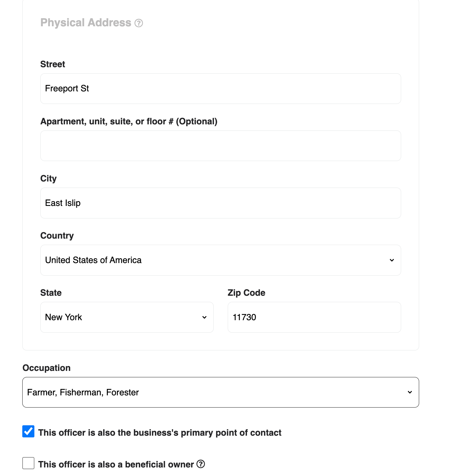Viewport: 475px width, 476px height.
Task: Focus the Street field containing Freeport St
Action: (x=220, y=89)
